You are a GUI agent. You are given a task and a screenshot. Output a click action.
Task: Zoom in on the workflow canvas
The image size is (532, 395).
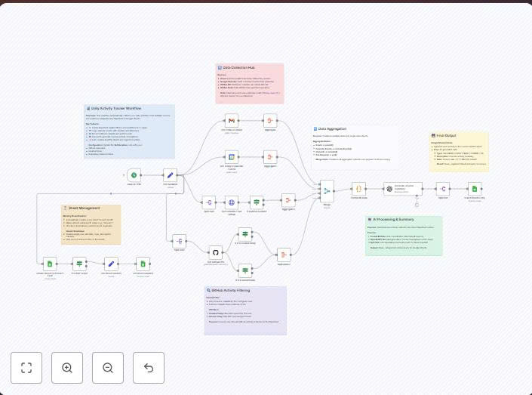67,368
